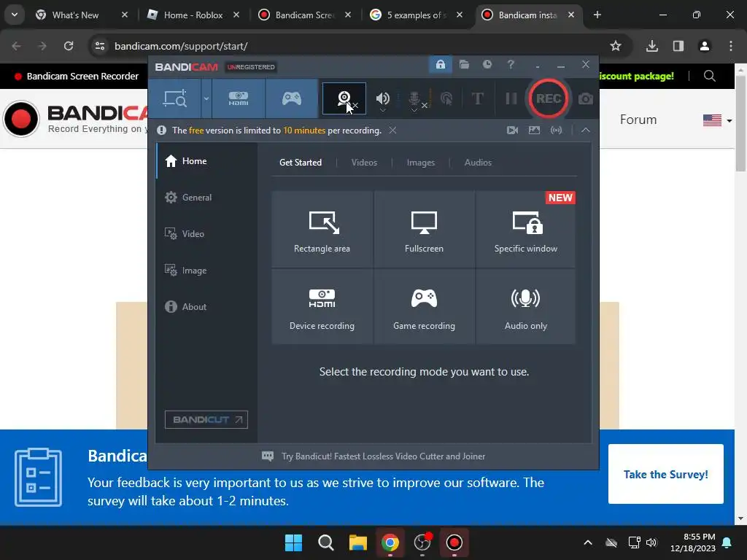Click Try Bandicut promotional message
Viewport: 747px width, 560px height.
(373, 456)
